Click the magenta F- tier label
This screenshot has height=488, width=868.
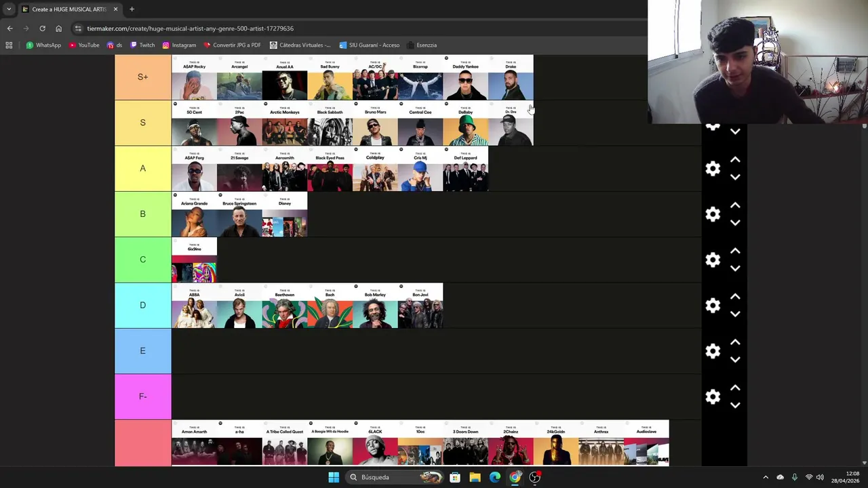(142, 396)
